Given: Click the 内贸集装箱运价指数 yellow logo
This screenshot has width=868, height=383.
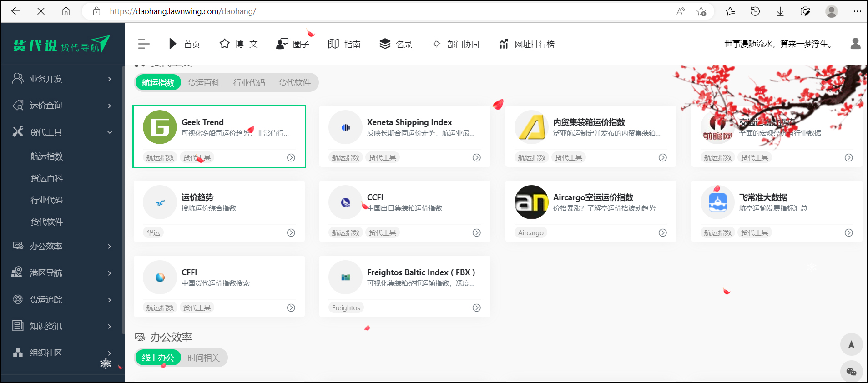Looking at the screenshot, I should pos(531,127).
